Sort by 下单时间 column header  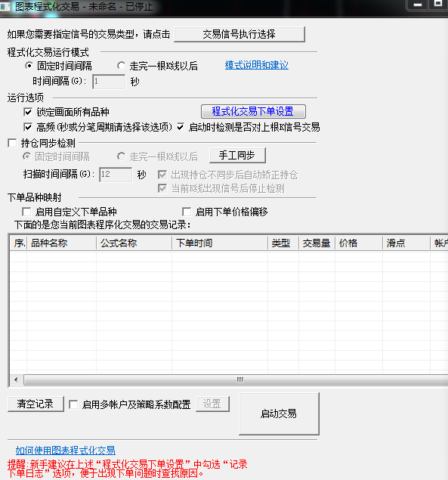[220, 243]
